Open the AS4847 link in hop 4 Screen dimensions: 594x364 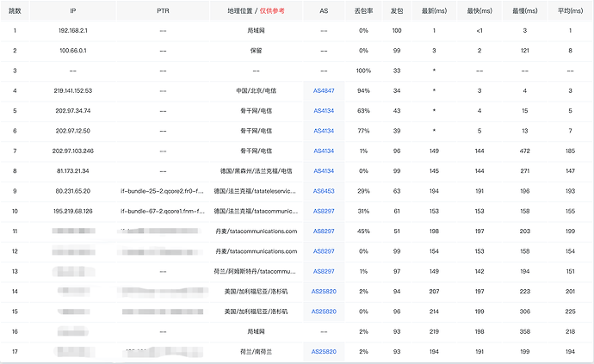(x=324, y=90)
